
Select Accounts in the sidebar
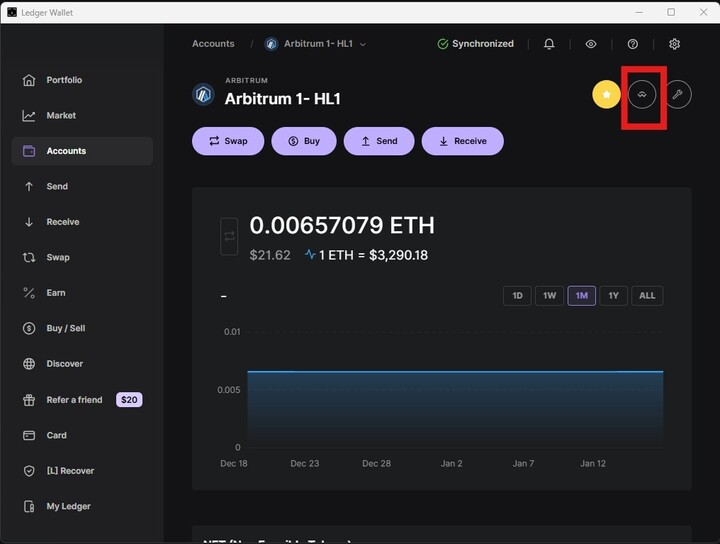pyautogui.click(x=82, y=151)
